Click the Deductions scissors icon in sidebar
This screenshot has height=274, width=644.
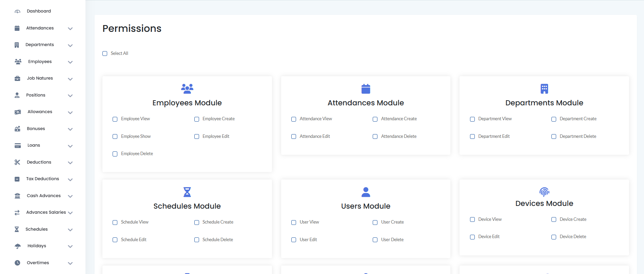click(17, 162)
